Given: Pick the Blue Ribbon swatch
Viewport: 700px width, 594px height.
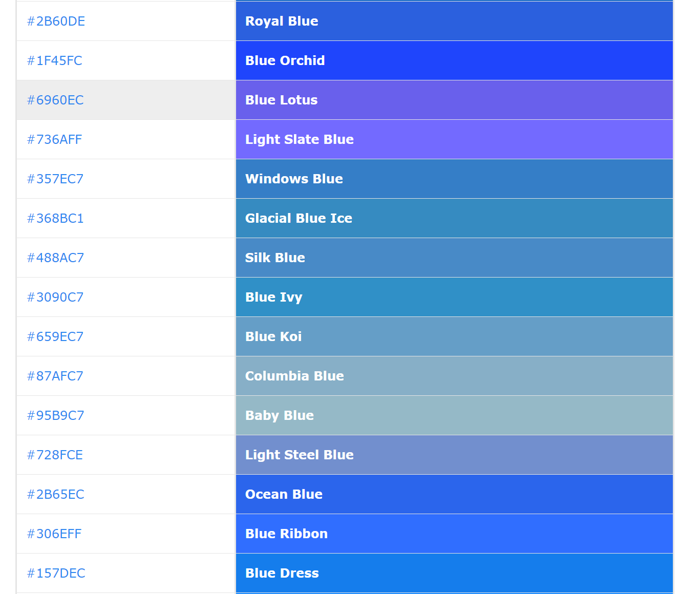Looking at the screenshot, I should (x=454, y=534).
